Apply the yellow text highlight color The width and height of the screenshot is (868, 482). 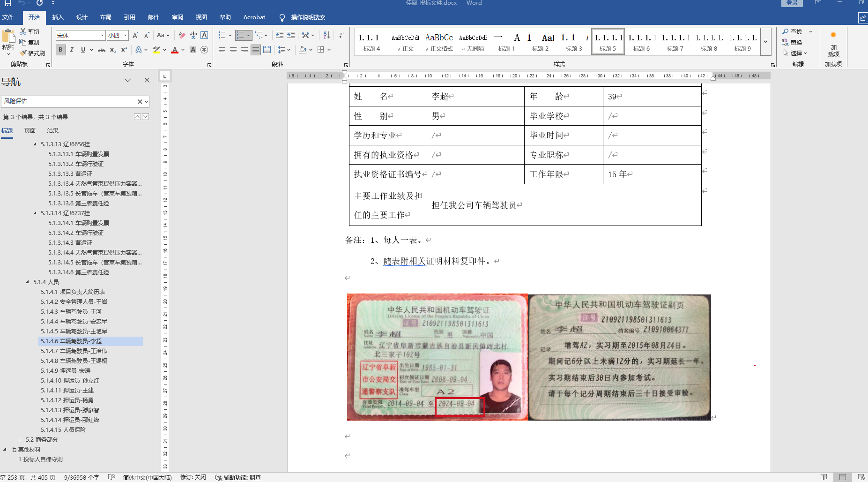[156, 50]
